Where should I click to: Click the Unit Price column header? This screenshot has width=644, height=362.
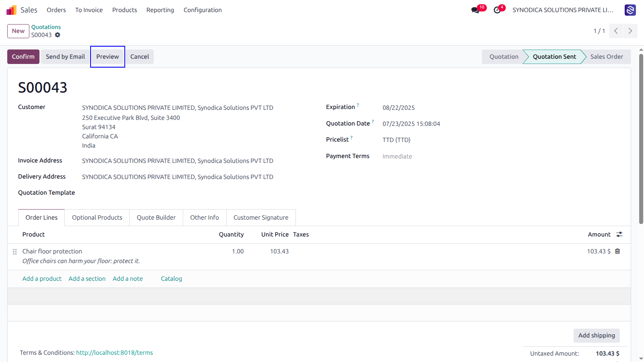(275, 234)
